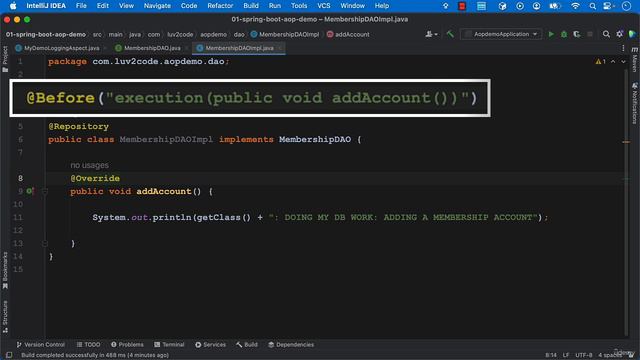The width and height of the screenshot is (640, 360).
Task: Open the IntelliJ IDEA application menu
Action: tap(46, 6)
